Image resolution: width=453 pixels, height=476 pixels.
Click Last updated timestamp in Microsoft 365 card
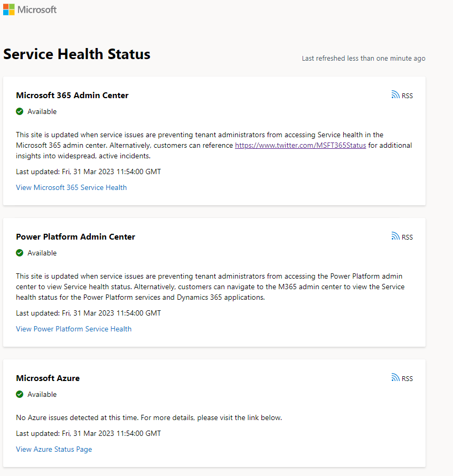click(x=88, y=172)
